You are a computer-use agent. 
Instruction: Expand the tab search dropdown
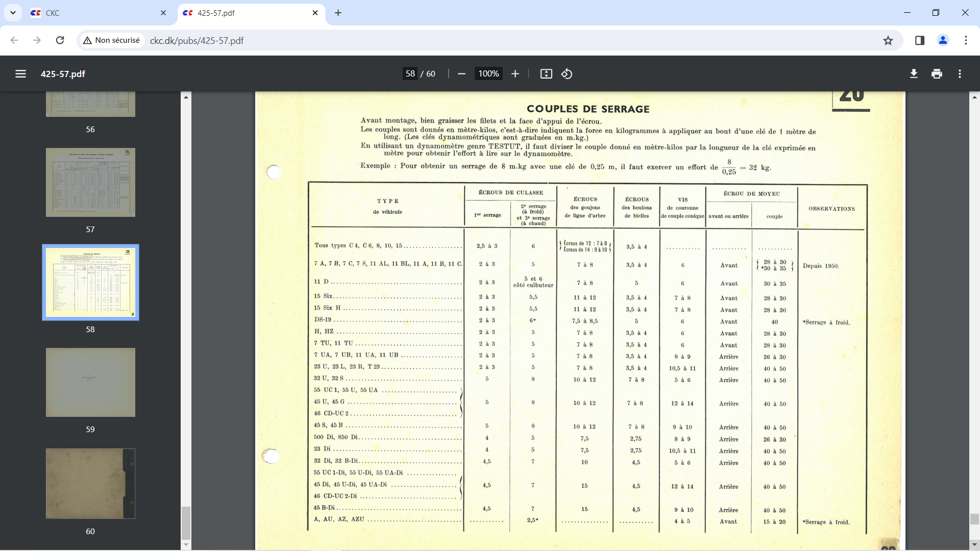point(13,13)
